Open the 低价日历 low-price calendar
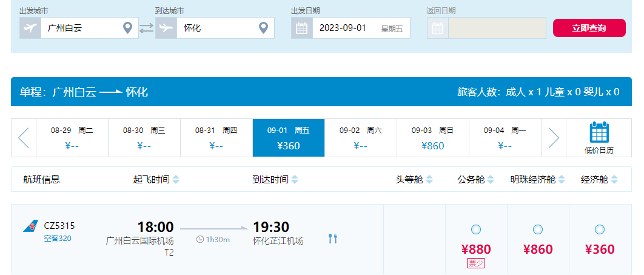Image resolution: width=644 pixels, height=275 pixels. [x=599, y=138]
